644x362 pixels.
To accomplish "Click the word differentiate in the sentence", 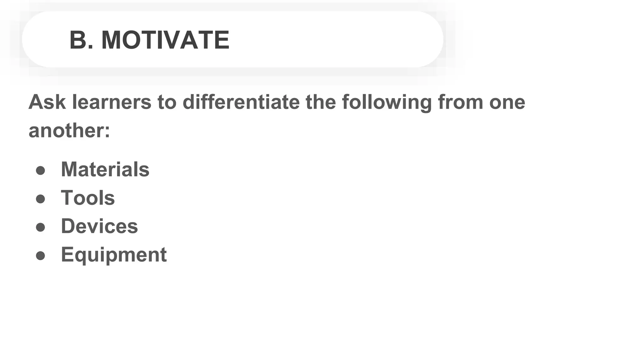I will (x=241, y=102).
